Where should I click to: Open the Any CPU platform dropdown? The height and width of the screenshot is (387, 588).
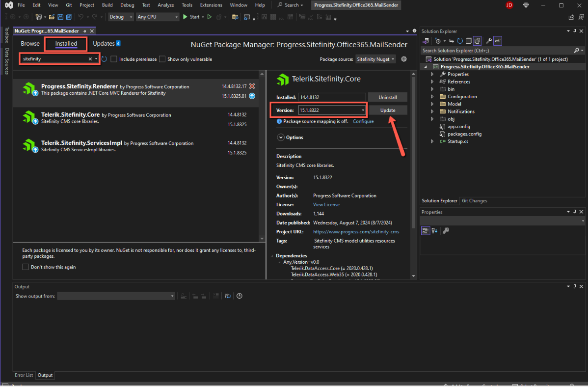[x=158, y=17]
